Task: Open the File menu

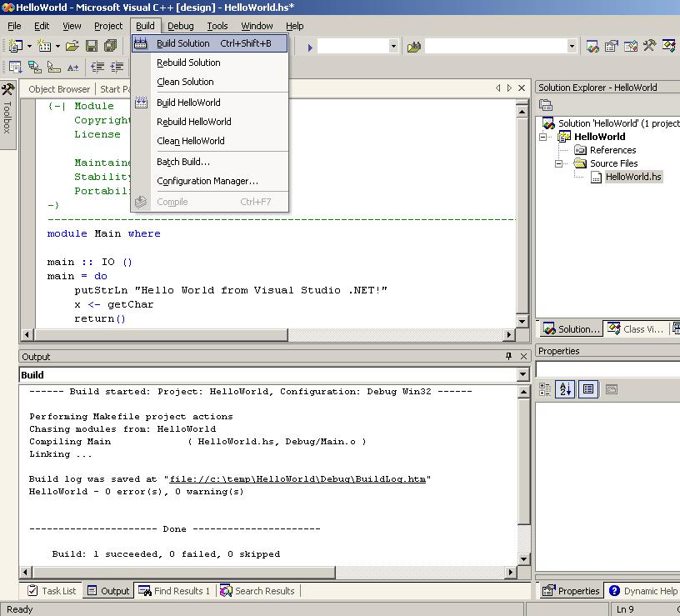Action: (14, 26)
